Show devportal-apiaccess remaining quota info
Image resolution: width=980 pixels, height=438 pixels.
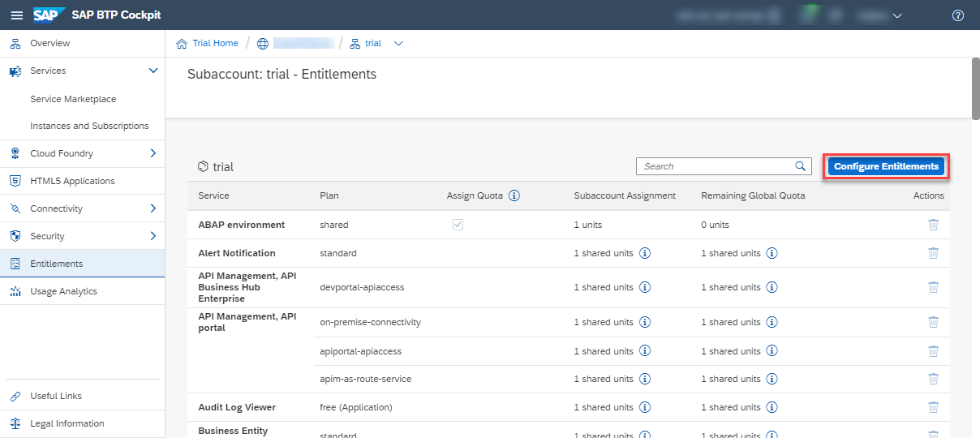coord(772,287)
